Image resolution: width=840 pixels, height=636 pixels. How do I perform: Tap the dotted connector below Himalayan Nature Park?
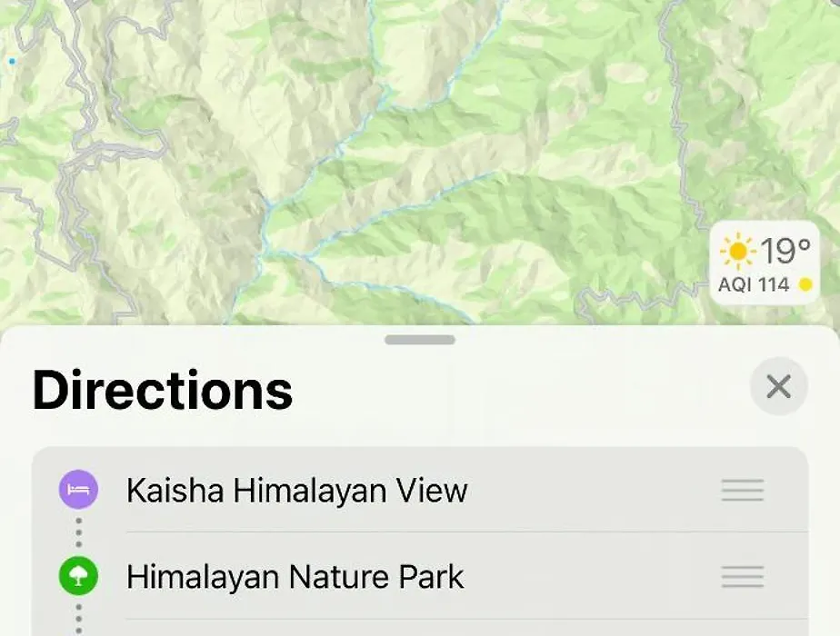(x=79, y=620)
